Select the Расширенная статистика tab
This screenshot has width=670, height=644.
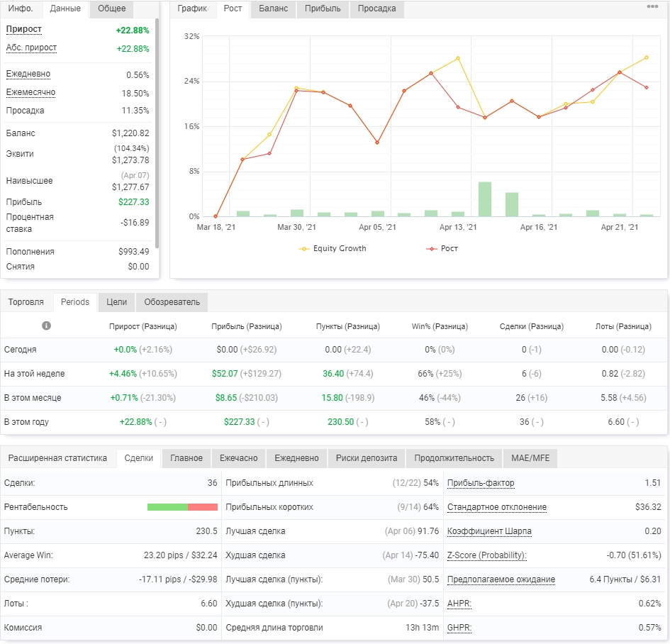click(57, 458)
